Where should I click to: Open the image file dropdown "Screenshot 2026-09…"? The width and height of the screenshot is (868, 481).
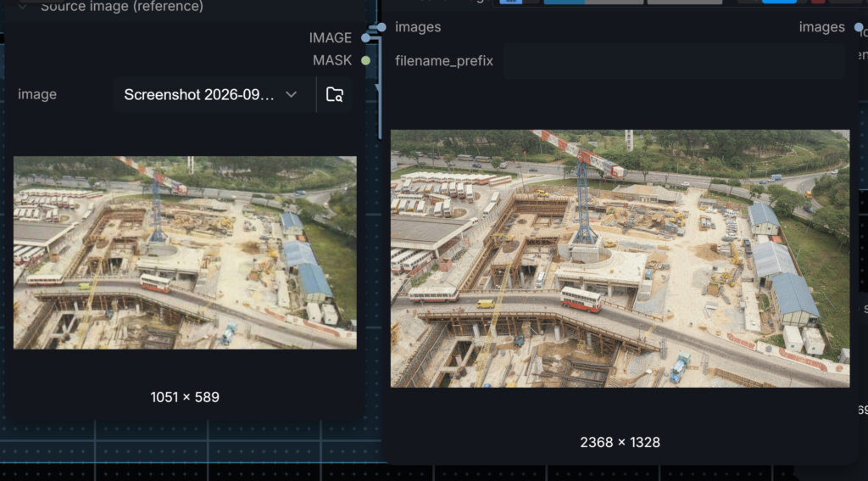click(x=213, y=95)
